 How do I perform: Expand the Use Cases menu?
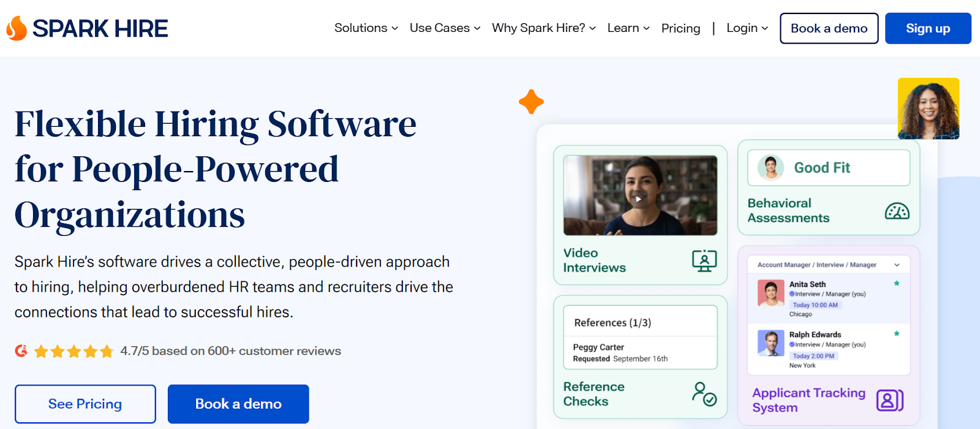coord(445,28)
